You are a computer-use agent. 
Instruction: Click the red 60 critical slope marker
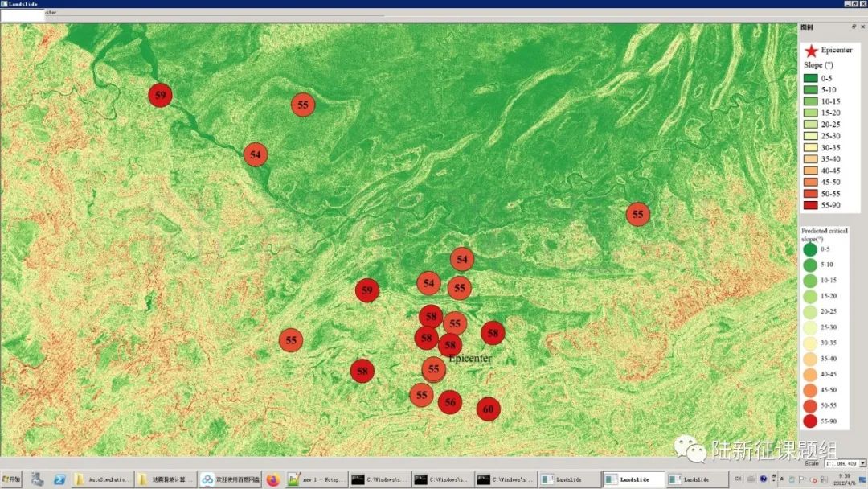point(488,409)
